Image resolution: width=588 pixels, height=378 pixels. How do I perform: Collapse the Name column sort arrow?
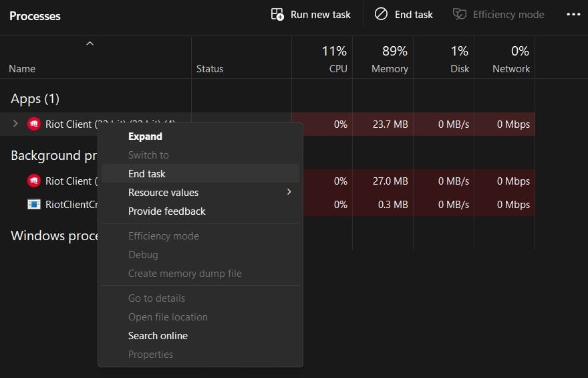[90, 44]
